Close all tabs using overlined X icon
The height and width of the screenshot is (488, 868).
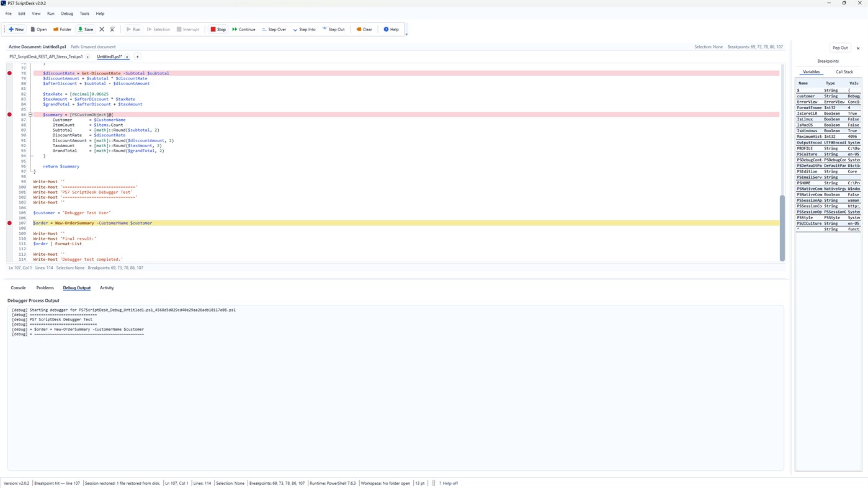(112, 29)
